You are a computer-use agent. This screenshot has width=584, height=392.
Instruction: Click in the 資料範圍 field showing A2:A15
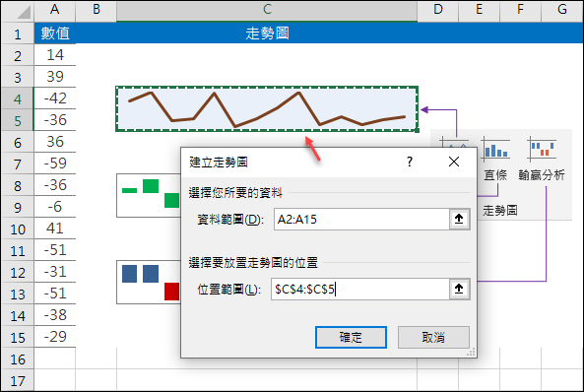[x=361, y=219]
